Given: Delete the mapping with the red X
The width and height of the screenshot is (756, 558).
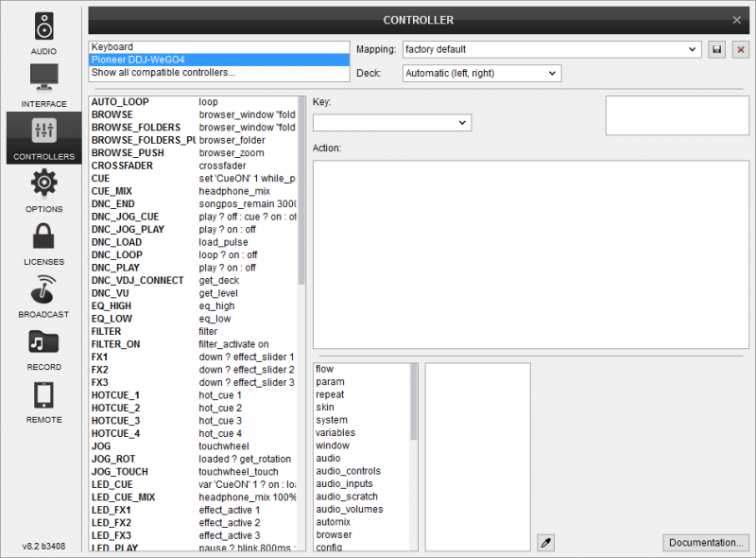Looking at the screenshot, I should tap(741, 49).
